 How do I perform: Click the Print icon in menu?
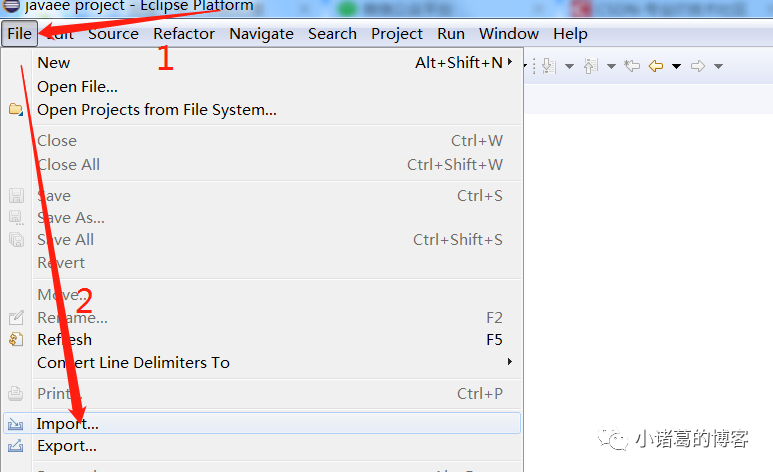point(15,394)
